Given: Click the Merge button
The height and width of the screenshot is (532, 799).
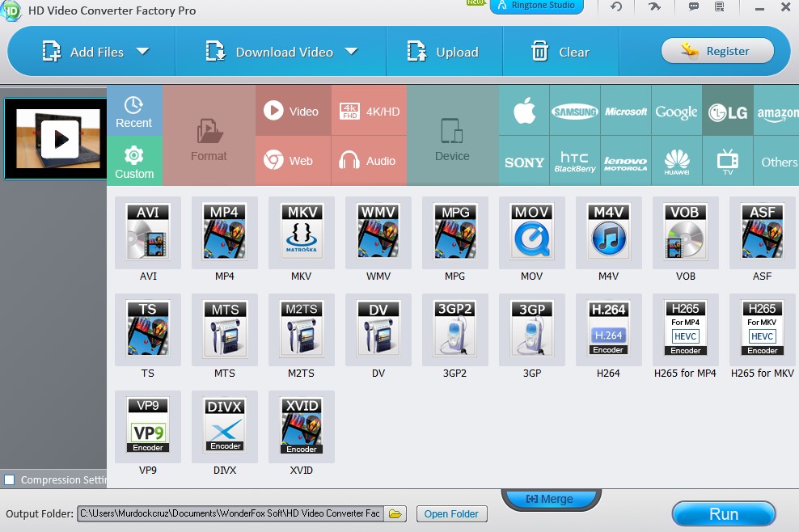Looking at the screenshot, I should 551,500.
